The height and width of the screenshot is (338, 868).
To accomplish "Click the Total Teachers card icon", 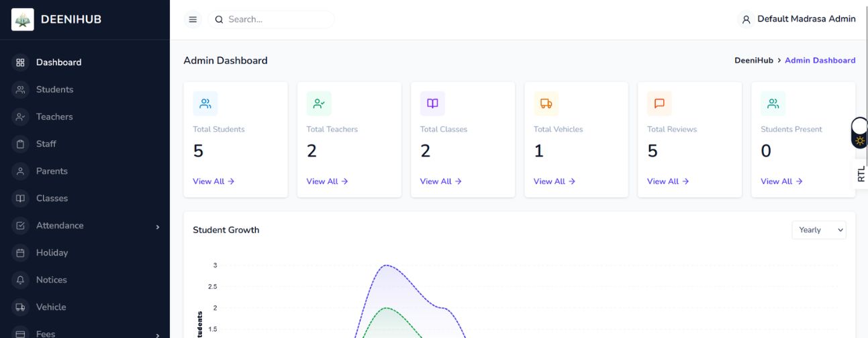I will click(x=319, y=103).
